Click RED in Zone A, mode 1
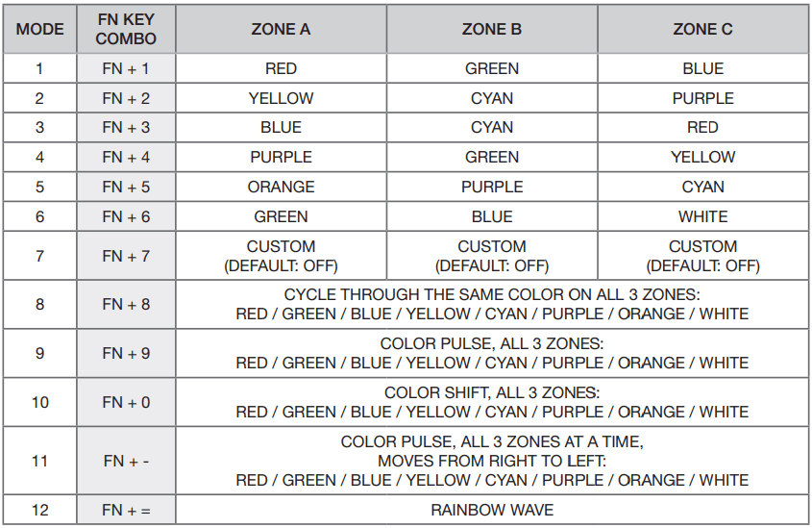Image resolution: width=812 pixels, height=528 pixels. 281,68
